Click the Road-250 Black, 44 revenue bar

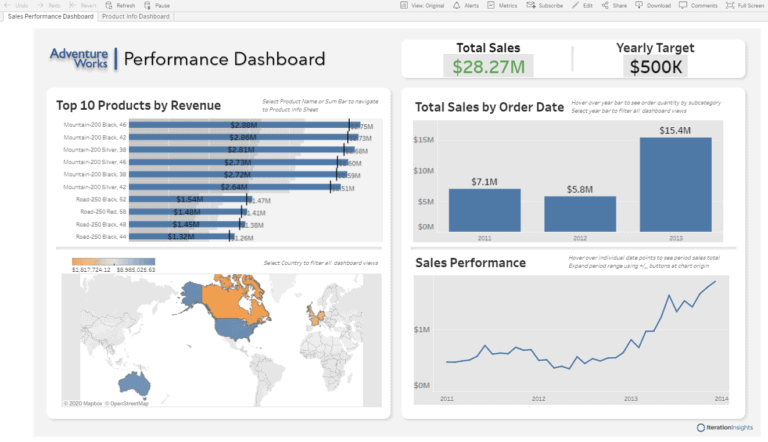181,237
